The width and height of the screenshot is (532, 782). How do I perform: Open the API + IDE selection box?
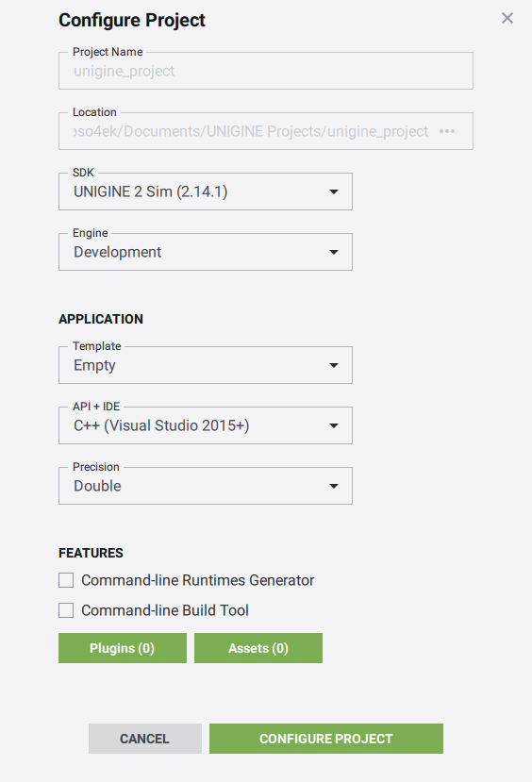[x=206, y=425]
